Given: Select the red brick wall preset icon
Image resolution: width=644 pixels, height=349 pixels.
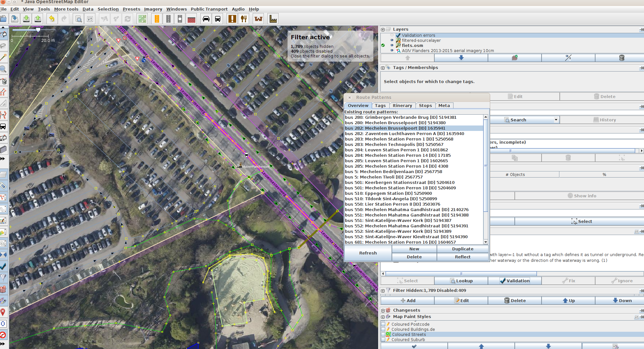Looking at the screenshot, I should [191, 19].
